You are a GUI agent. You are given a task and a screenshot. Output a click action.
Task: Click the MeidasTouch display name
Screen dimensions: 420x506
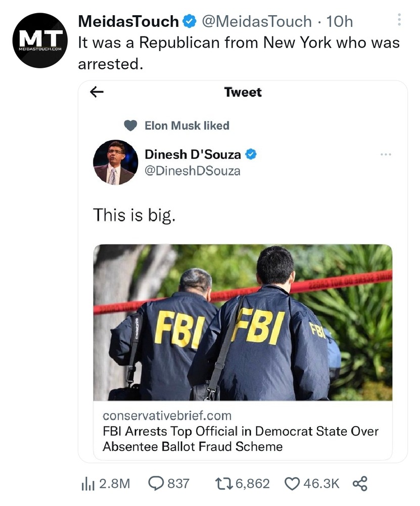click(128, 21)
